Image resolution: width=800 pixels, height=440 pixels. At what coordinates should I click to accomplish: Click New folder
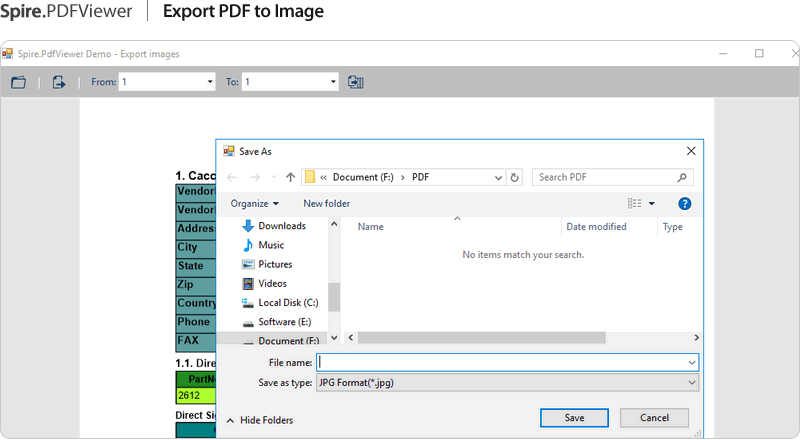click(x=327, y=204)
